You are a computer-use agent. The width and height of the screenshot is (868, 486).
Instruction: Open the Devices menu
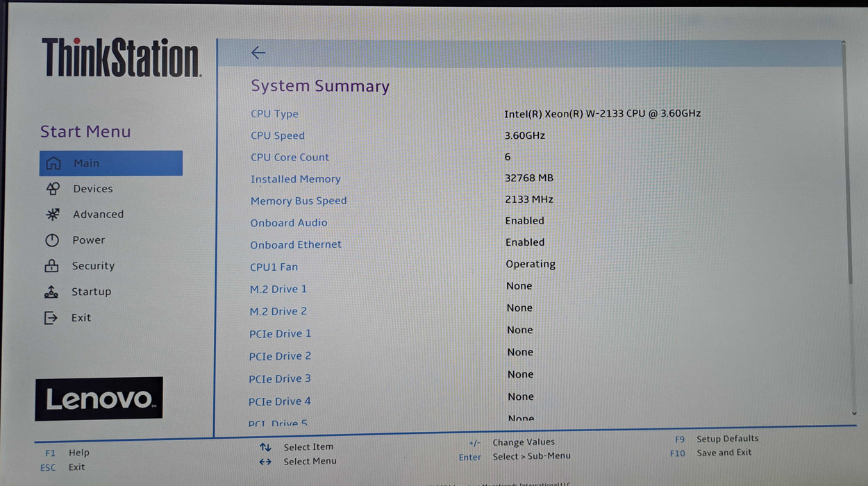(x=93, y=189)
